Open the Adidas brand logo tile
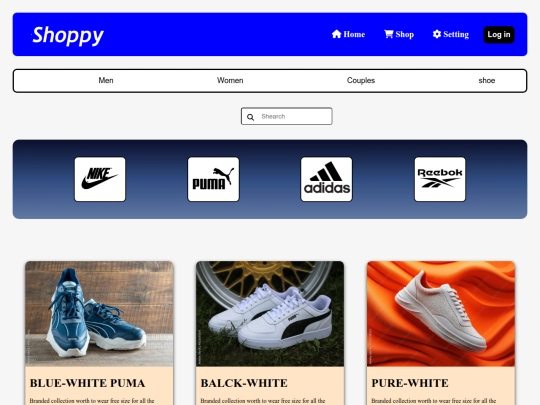540x405 pixels. click(326, 179)
